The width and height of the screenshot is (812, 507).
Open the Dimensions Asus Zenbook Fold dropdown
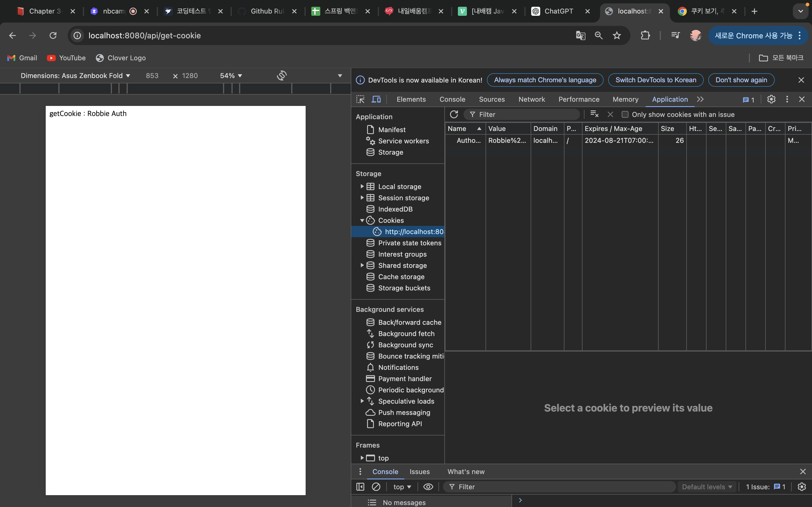75,75
